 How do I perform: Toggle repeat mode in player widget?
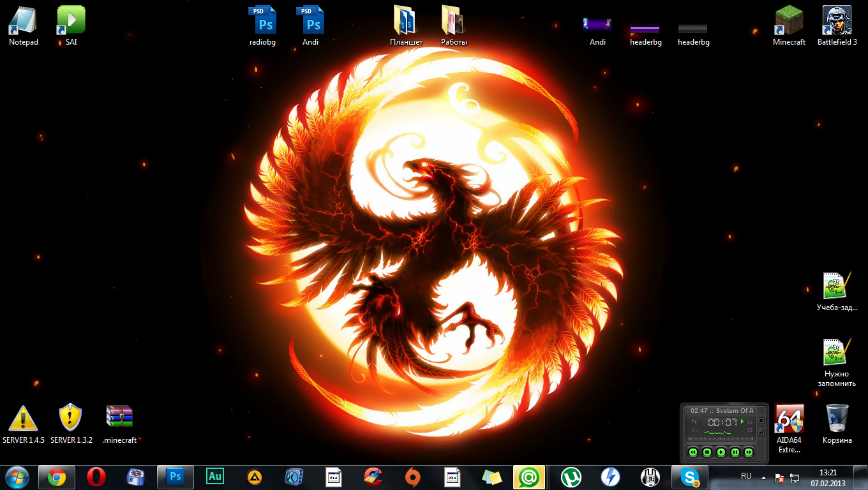(x=750, y=430)
